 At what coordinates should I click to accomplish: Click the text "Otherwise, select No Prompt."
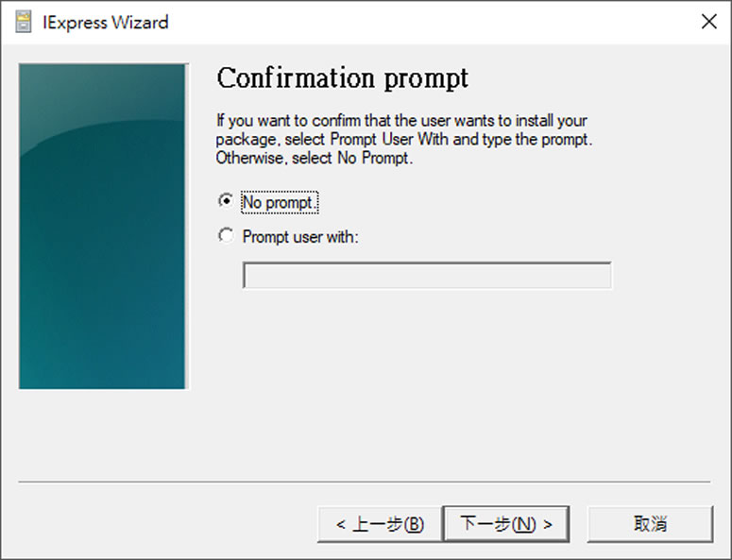(315, 159)
